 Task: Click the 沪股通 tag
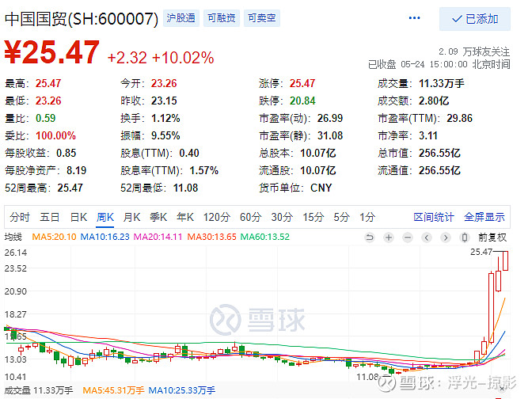point(180,17)
